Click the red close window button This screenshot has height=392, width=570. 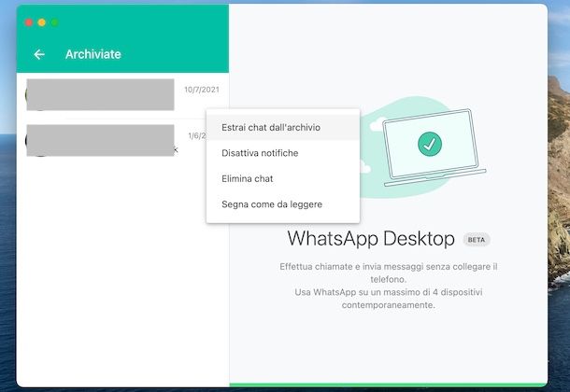[29, 22]
